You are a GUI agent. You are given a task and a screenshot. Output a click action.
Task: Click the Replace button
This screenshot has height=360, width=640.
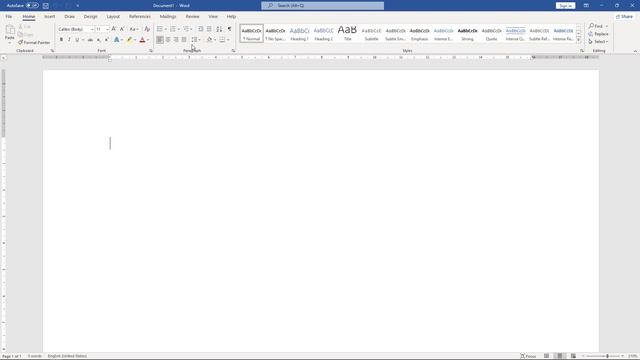tap(598, 34)
